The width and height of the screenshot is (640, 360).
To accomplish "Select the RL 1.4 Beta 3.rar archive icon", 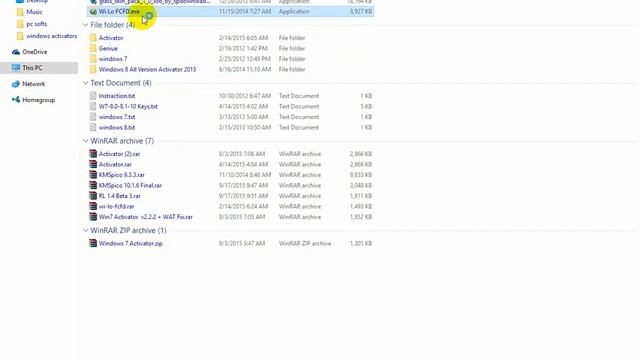I will [x=93, y=196].
